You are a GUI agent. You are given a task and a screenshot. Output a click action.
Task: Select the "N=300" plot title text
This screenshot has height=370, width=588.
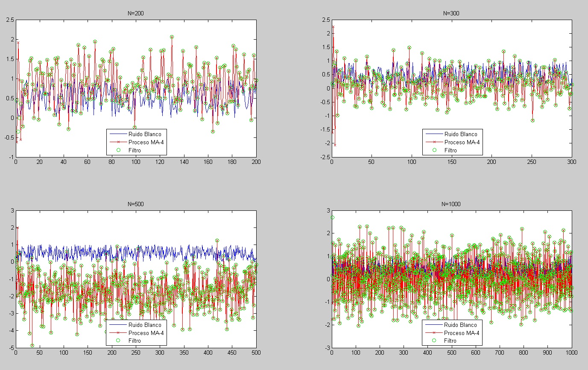452,13
